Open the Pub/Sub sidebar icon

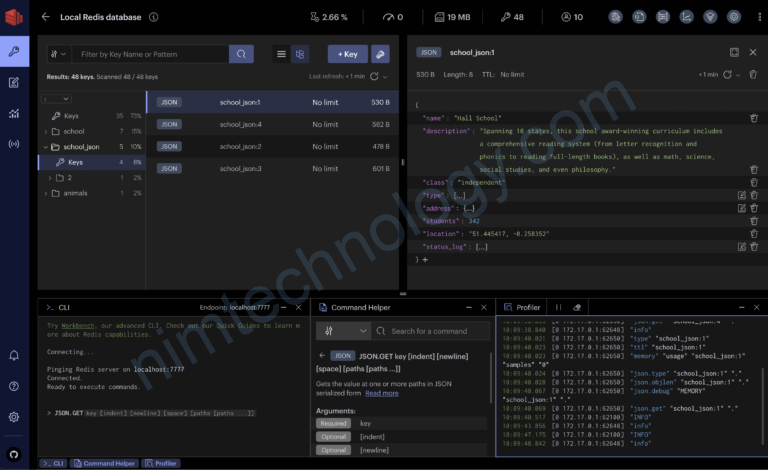point(14,144)
